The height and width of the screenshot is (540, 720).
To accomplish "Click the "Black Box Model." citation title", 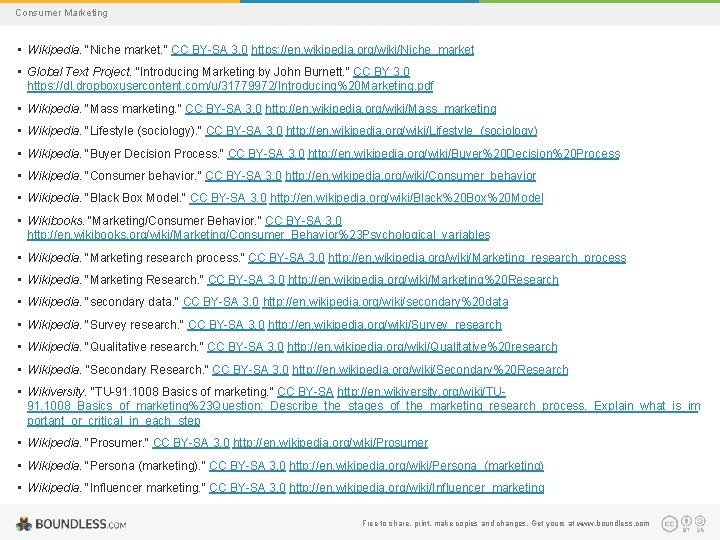I will (x=136, y=198).
